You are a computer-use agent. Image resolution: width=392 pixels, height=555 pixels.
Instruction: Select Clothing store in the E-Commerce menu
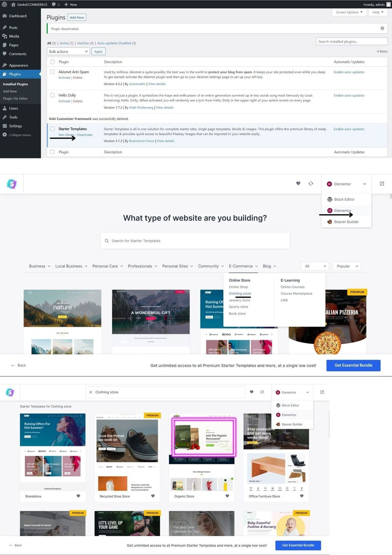tap(240, 293)
